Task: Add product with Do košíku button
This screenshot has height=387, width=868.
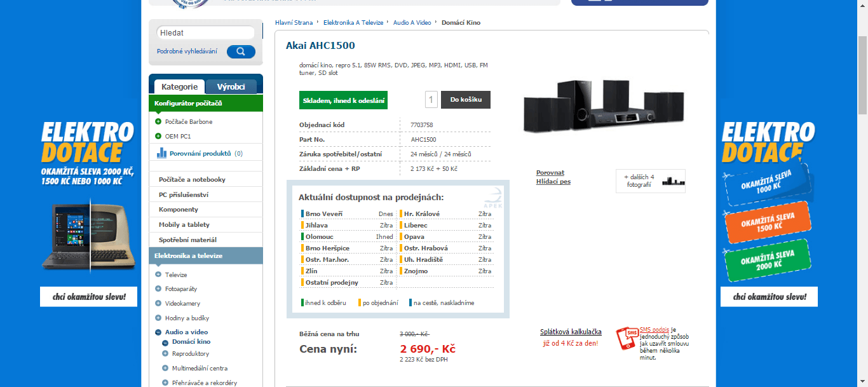Action: coord(466,100)
